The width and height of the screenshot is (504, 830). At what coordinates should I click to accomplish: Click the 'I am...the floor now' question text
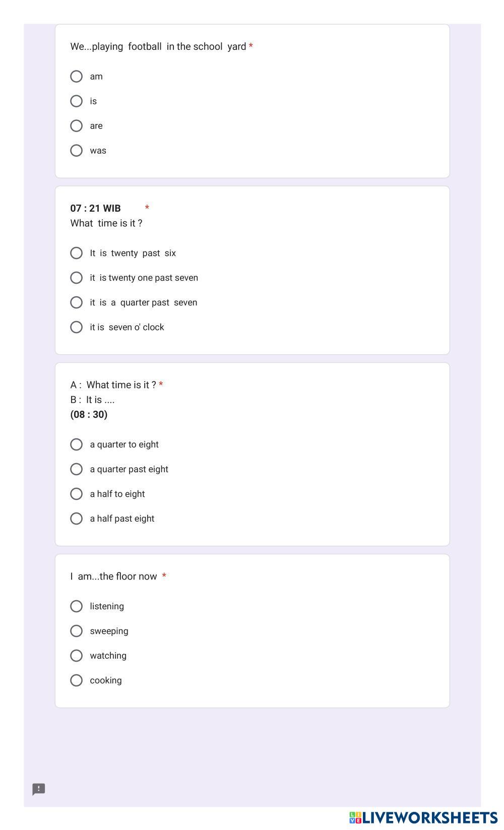114,577
